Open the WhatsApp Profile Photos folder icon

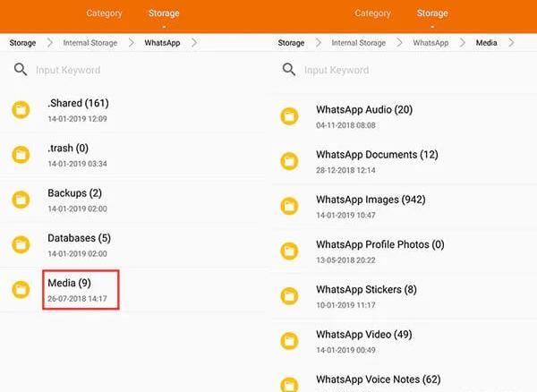pyautogui.click(x=289, y=251)
